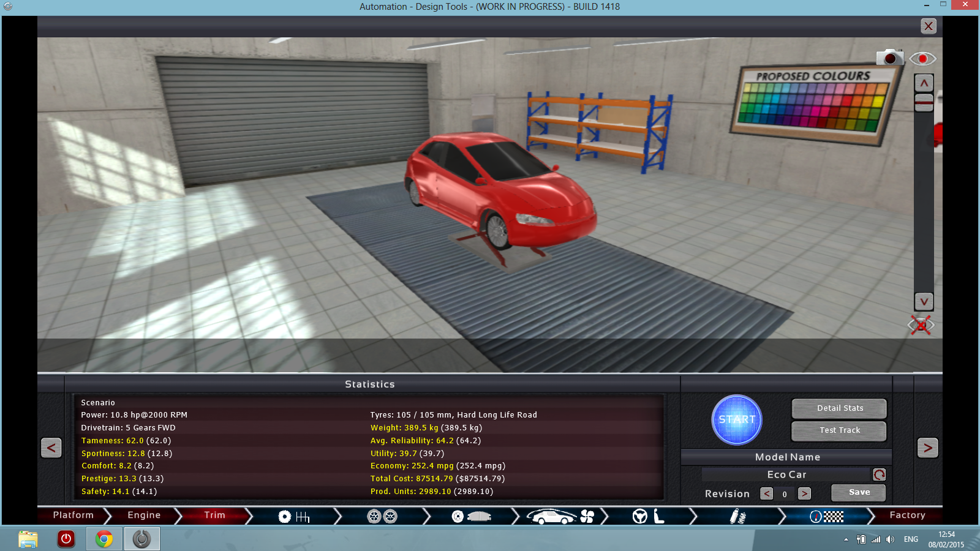This screenshot has width=980, height=551.
Task: Increase the revision number
Action: pyautogui.click(x=805, y=493)
